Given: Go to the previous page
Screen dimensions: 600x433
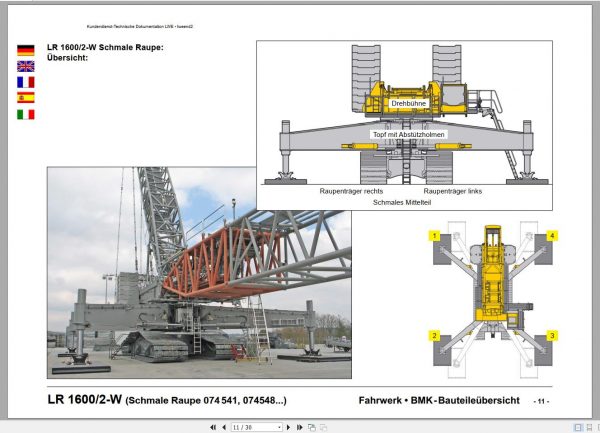Looking at the screenshot, I should [x=224, y=427].
